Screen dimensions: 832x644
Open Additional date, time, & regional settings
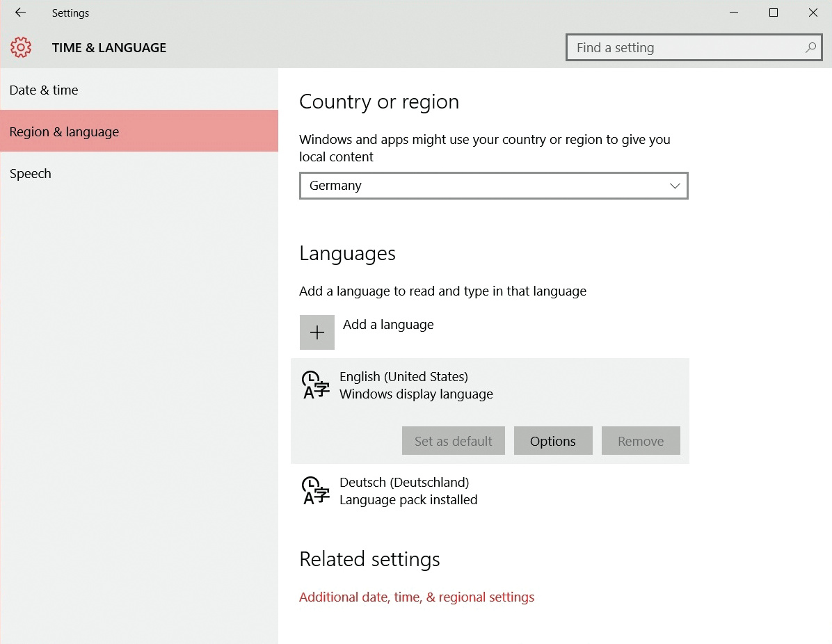pos(417,597)
